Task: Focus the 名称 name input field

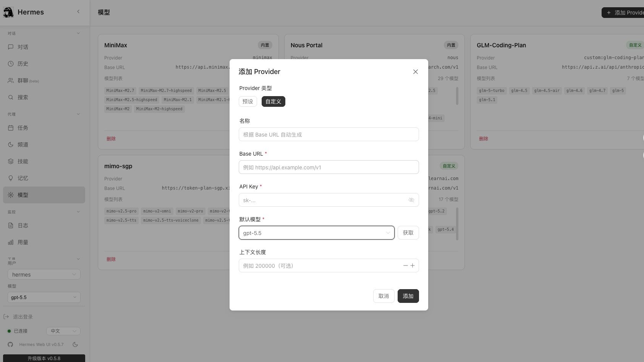Action: [x=329, y=134]
